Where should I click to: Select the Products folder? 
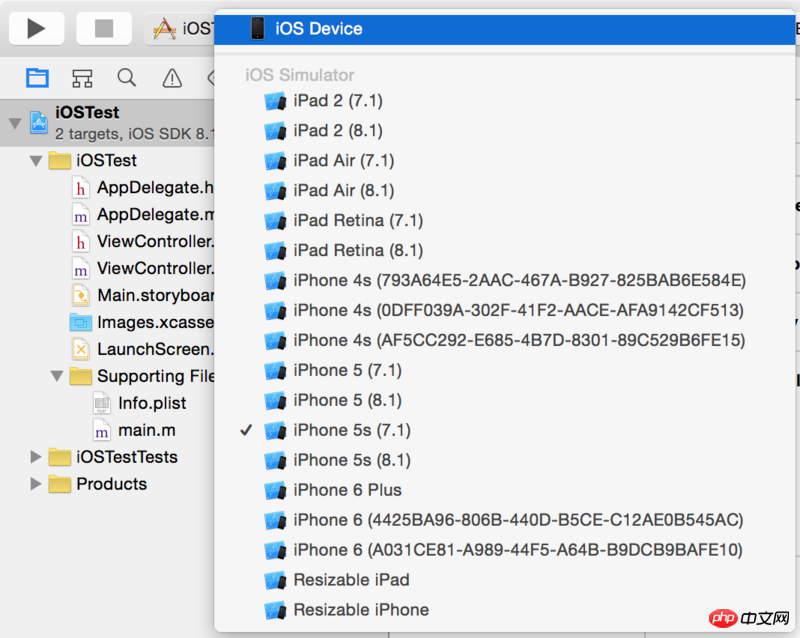98,484
